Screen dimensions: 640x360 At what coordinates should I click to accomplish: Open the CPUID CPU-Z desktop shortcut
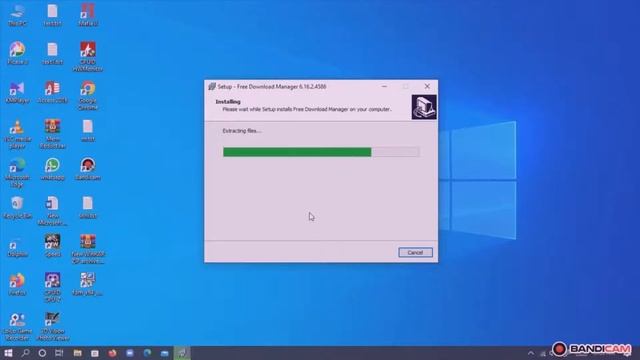(x=53, y=288)
